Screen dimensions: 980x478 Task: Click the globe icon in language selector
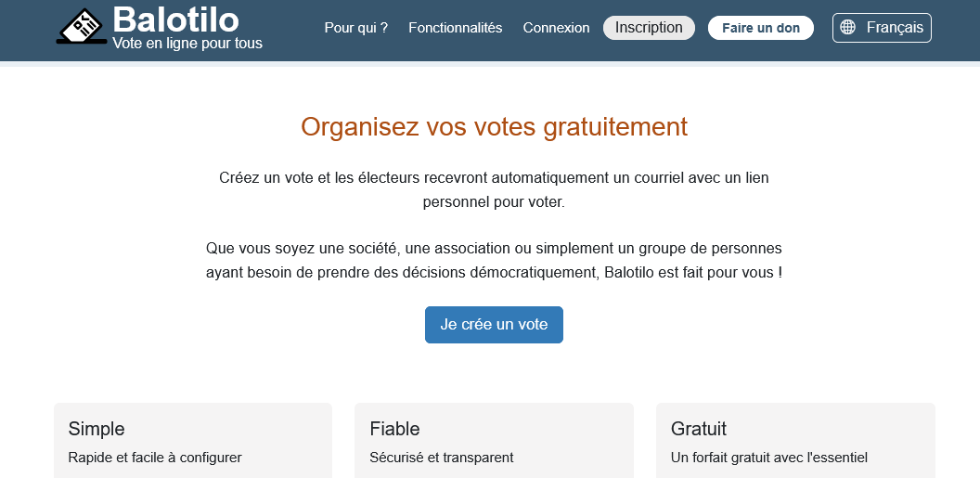point(847,28)
